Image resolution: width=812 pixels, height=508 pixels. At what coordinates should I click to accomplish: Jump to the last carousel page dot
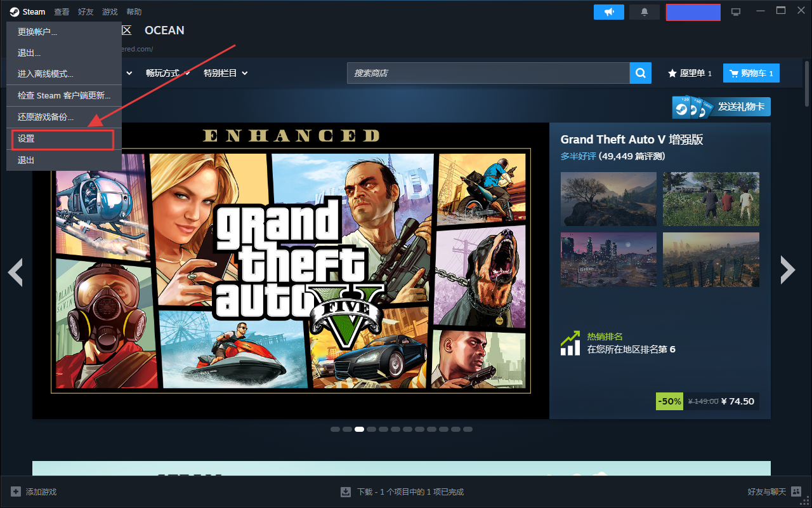click(468, 429)
